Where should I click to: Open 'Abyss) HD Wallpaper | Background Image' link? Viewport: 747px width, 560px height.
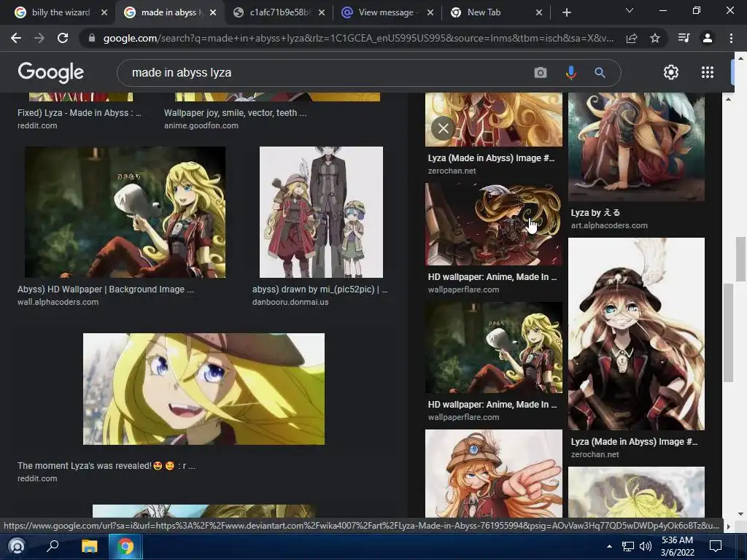(105, 289)
